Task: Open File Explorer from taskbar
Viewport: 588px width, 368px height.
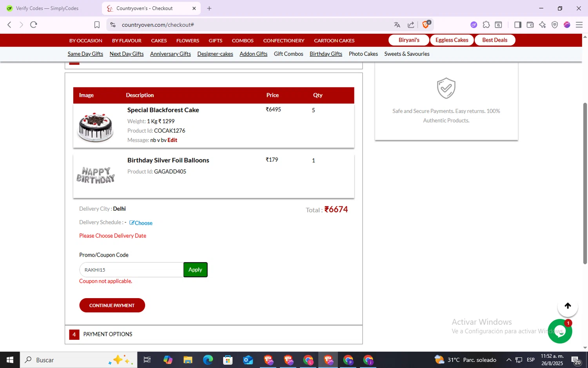Action: click(188, 360)
